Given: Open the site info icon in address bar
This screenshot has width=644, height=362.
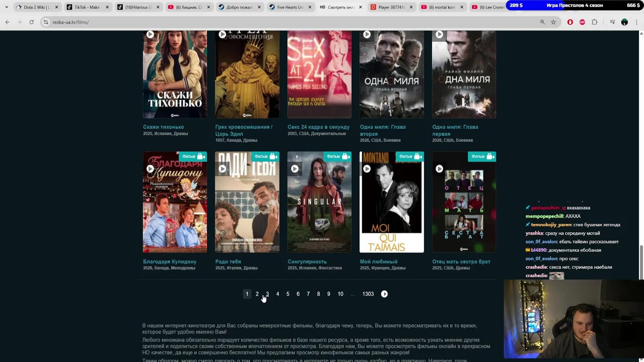Looking at the screenshot, I should point(46,22).
